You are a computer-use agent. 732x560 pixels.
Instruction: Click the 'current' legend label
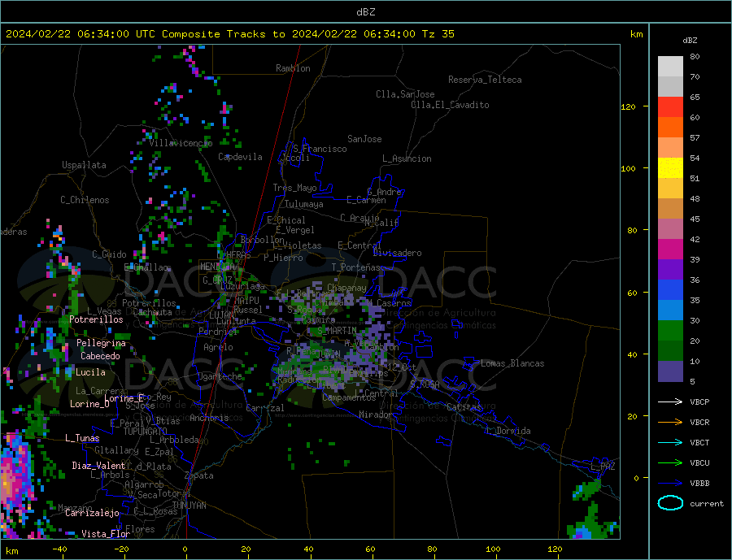point(707,504)
